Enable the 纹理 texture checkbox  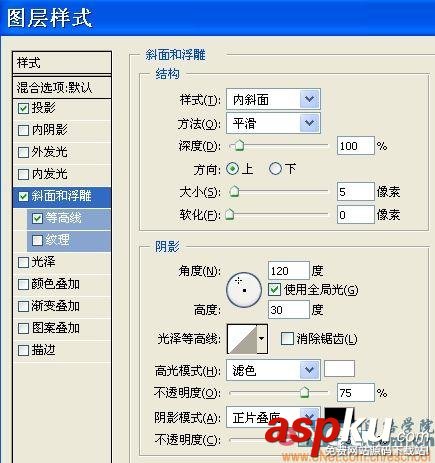tap(37, 240)
